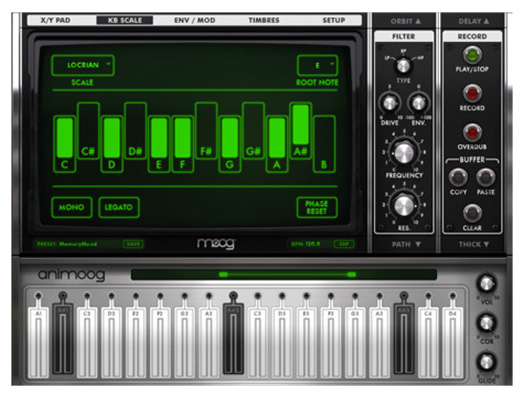
Task: Enable the B note in the scale
Action: tap(324, 144)
